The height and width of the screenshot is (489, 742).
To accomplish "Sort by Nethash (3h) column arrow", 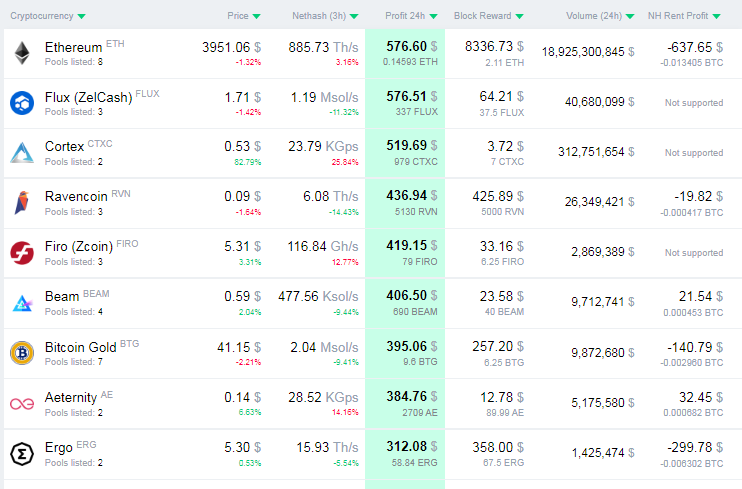I will click(x=354, y=17).
